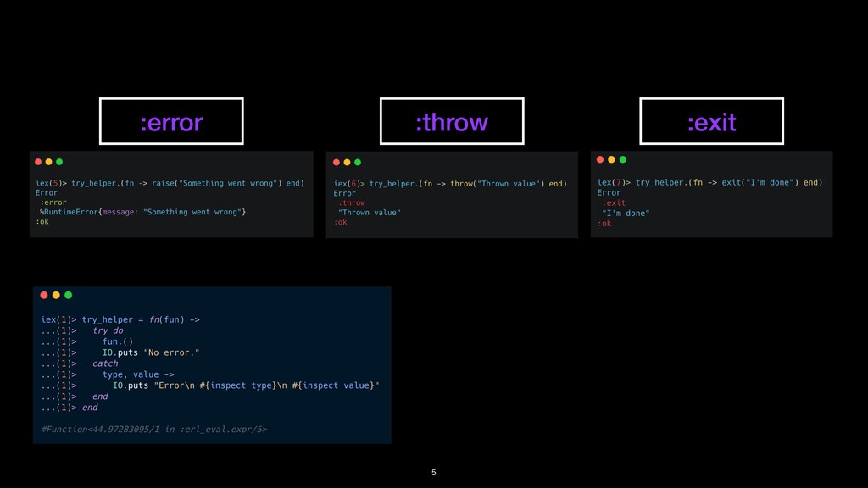868x488 pixels.
Task: Select the :exit heading box
Action: tap(711, 121)
